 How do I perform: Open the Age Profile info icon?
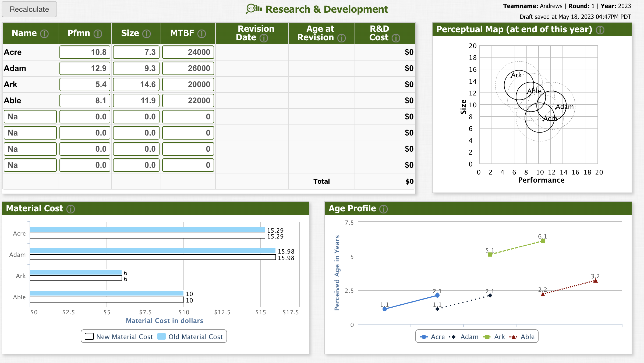[384, 209]
